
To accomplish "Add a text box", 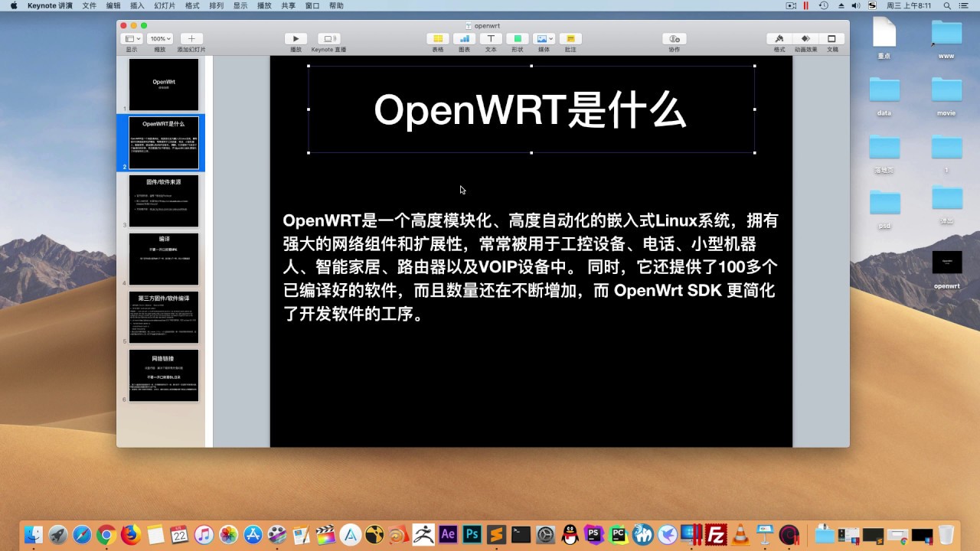I will (x=491, y=39).
